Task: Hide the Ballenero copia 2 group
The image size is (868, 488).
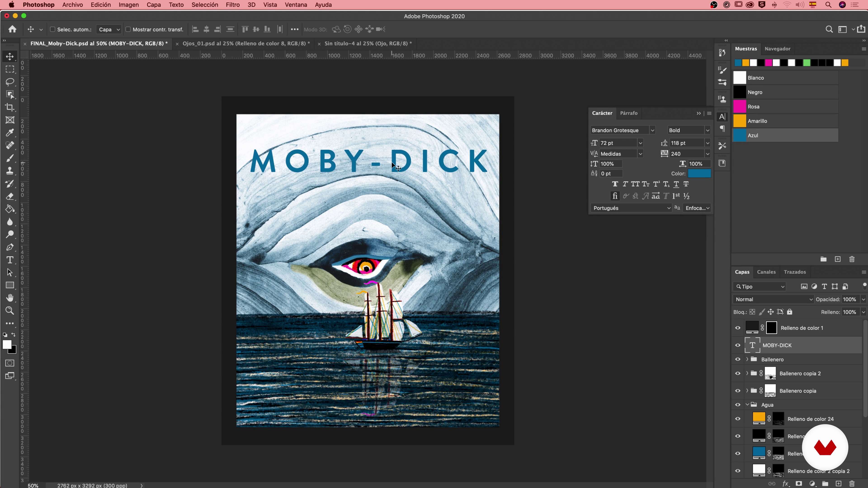Action: (x=738, y=373)
